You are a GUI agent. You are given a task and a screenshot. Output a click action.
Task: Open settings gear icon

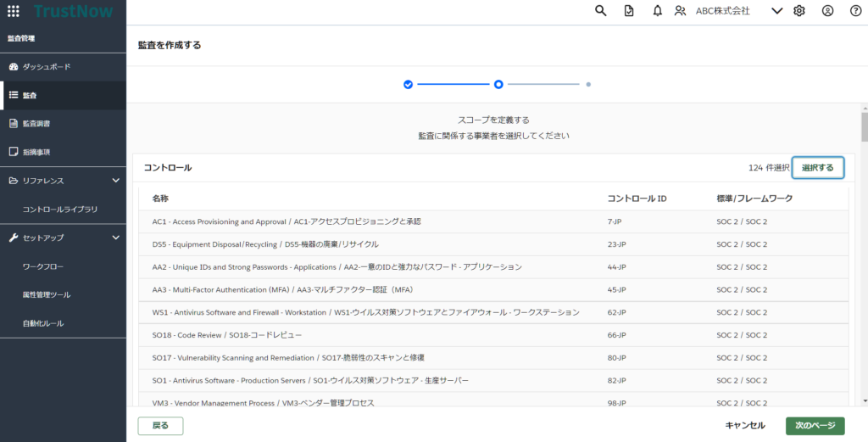click(798, 11)
